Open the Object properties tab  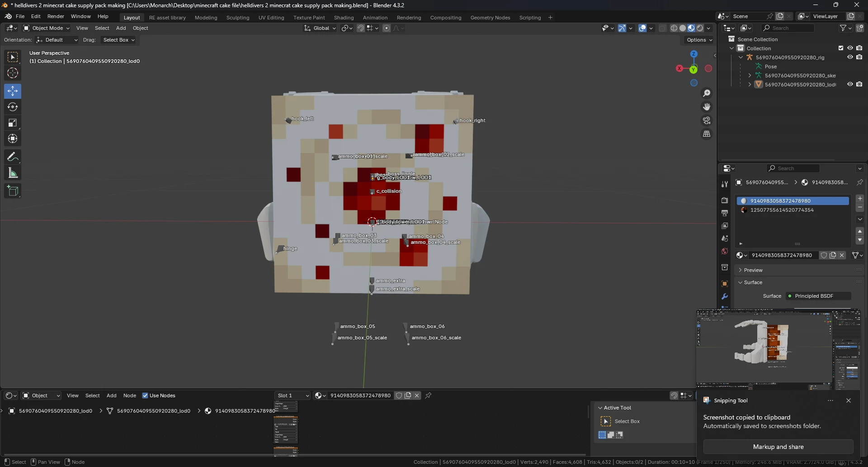(x=725, y=284)
